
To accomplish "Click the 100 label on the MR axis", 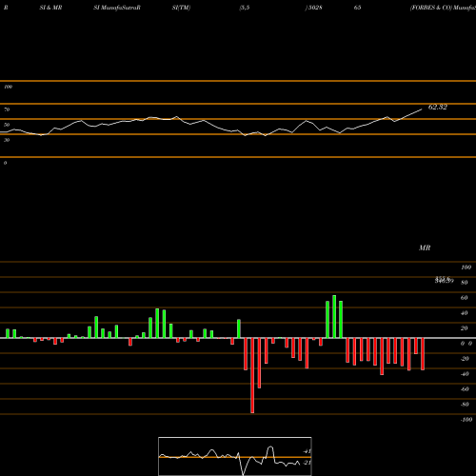I will [466, 268].
